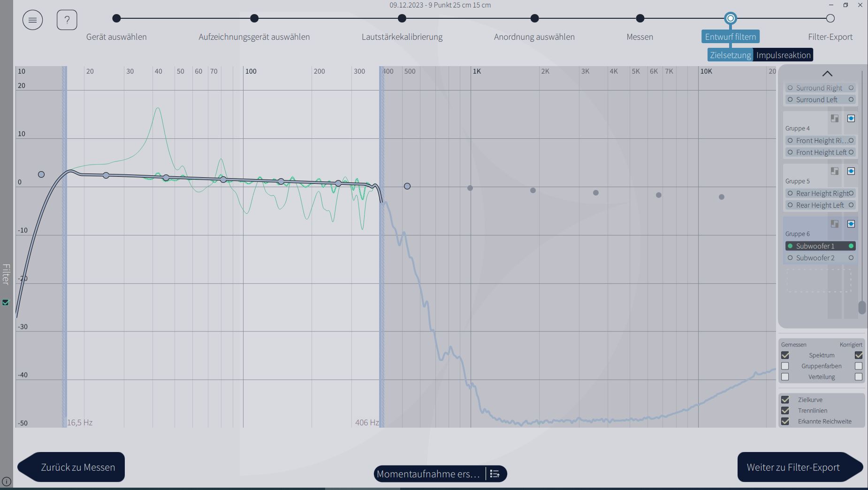Click the empty dashed group drop area

pos(819,280)
